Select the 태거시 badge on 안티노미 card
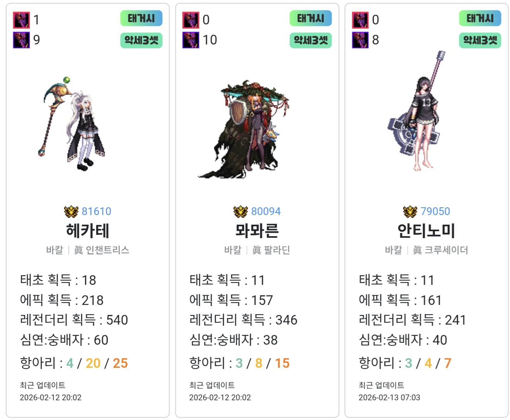 pyautogui.click(x=480, y=18)
